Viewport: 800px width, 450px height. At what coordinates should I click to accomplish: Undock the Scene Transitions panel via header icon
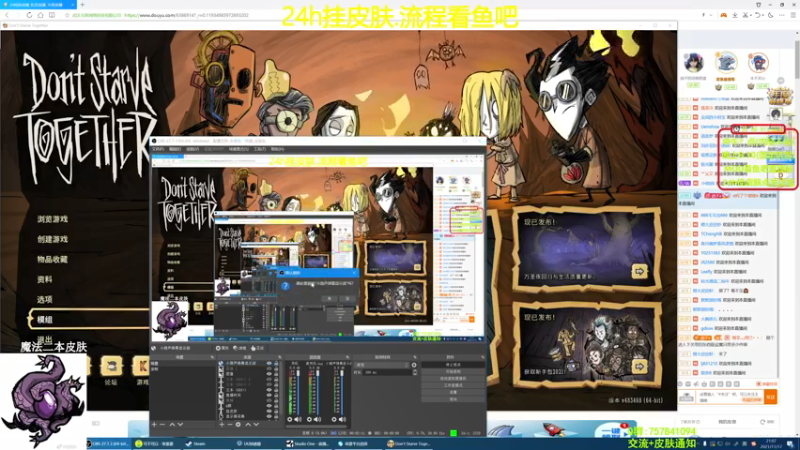[x=415, y=357]
